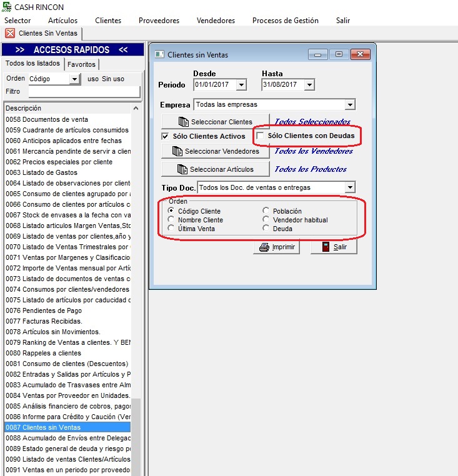Enable Sólo Clientes con Deudas checkbox
458x476 pixels.
pyautogui.click(x=260, y=136)
